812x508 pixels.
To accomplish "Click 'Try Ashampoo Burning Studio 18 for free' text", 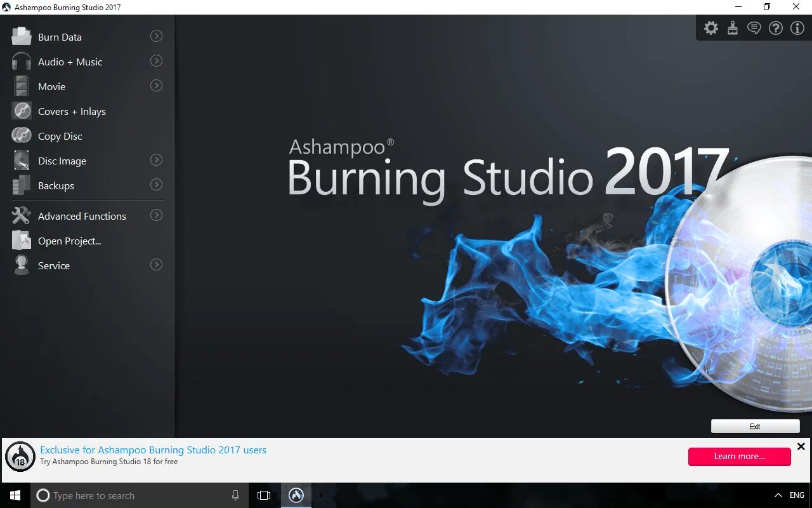I will pos(109,462).
